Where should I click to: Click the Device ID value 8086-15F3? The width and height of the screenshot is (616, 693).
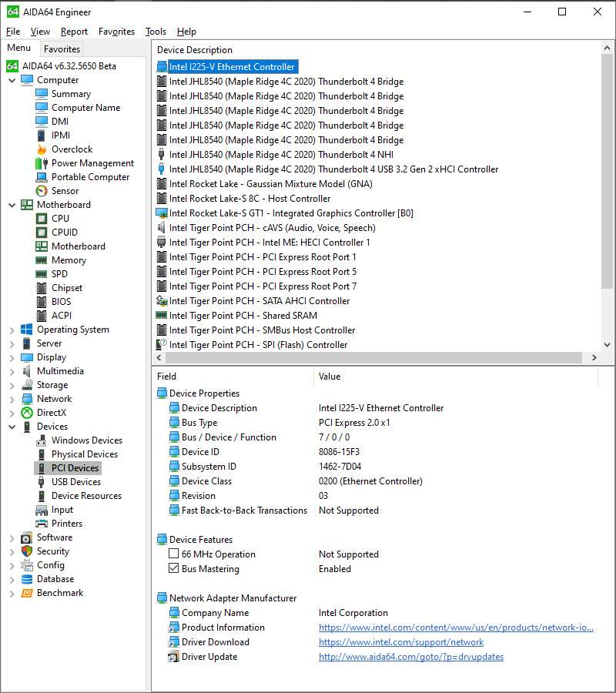[x=339, y=452]
